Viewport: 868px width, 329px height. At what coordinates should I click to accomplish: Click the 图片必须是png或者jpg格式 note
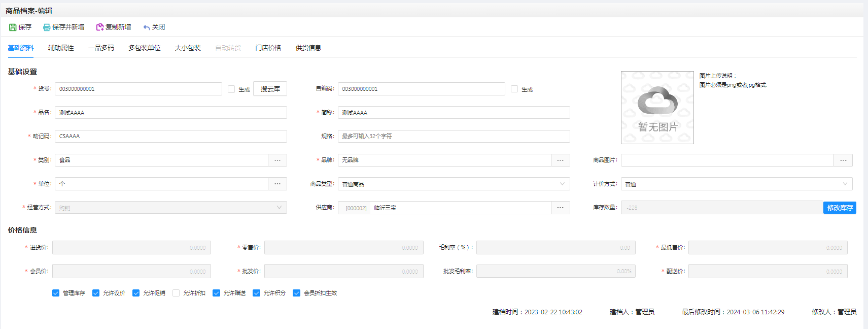point(733,85)
